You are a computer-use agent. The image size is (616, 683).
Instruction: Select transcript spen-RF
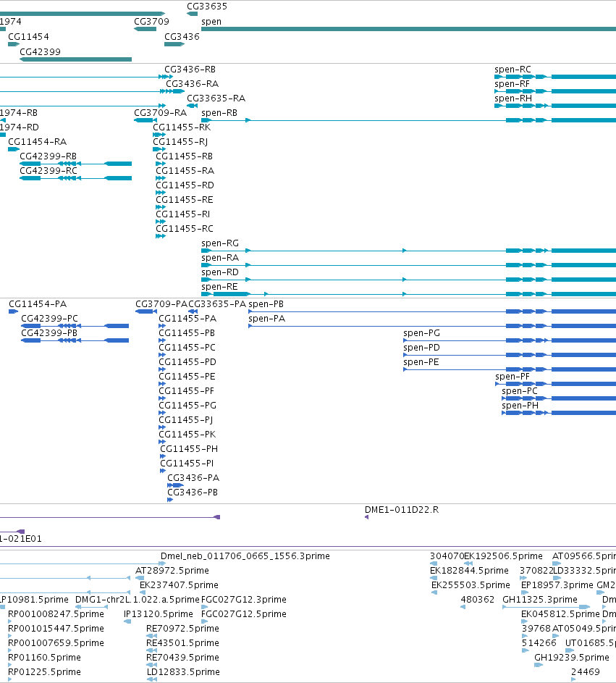(x=555, y=91)
